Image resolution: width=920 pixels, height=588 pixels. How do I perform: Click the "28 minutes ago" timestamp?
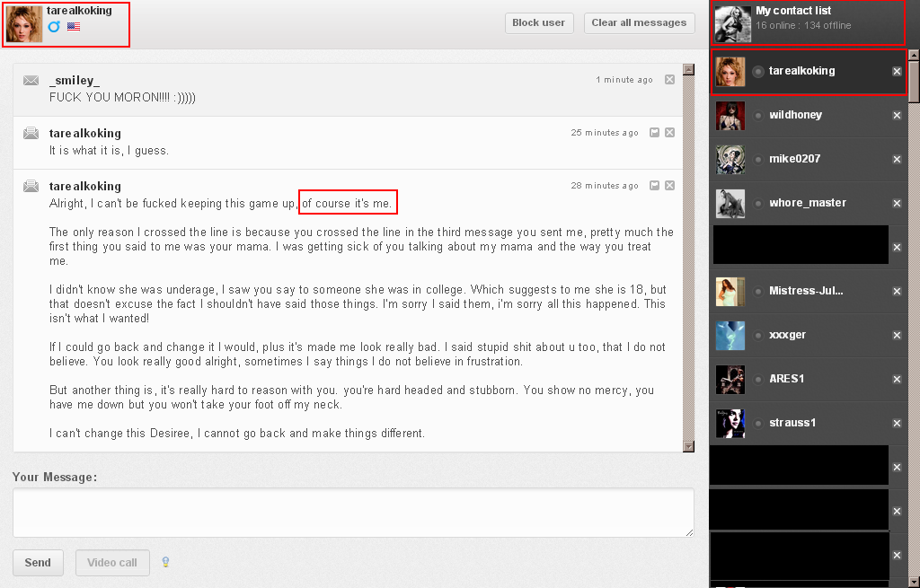(605, 186)
